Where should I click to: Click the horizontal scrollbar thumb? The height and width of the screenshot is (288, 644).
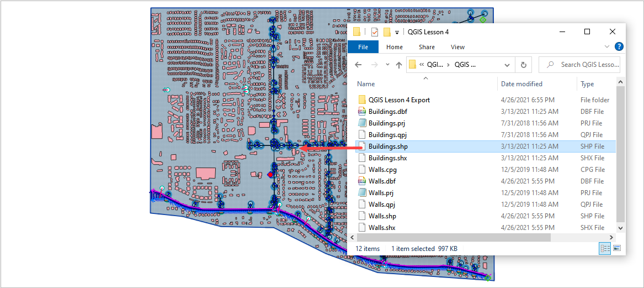(x=453, y=237)
